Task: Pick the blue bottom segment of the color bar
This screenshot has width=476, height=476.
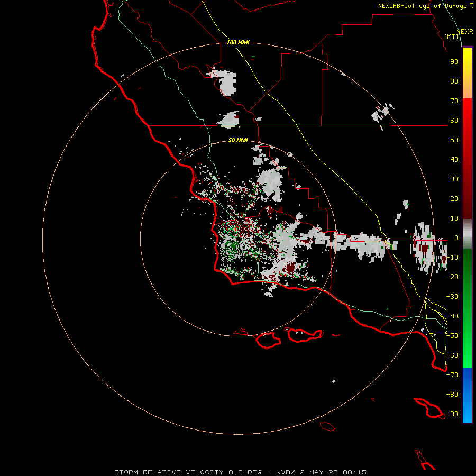Action: 467,396
